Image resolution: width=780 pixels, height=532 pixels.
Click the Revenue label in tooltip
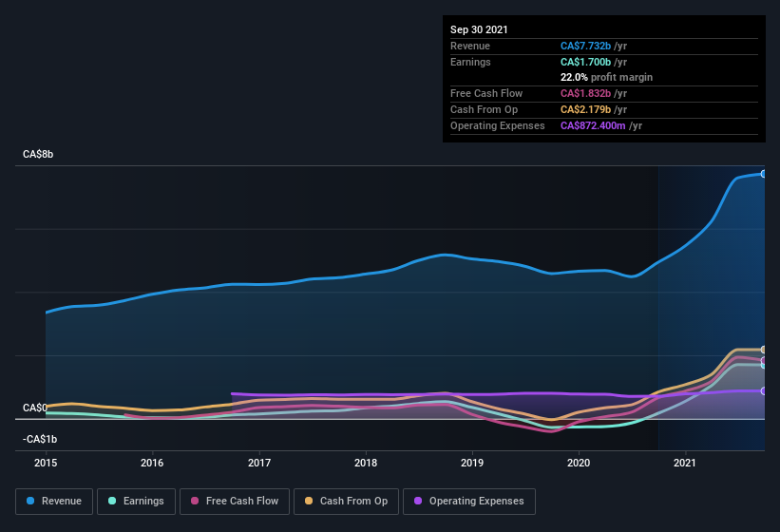(470, 46)
